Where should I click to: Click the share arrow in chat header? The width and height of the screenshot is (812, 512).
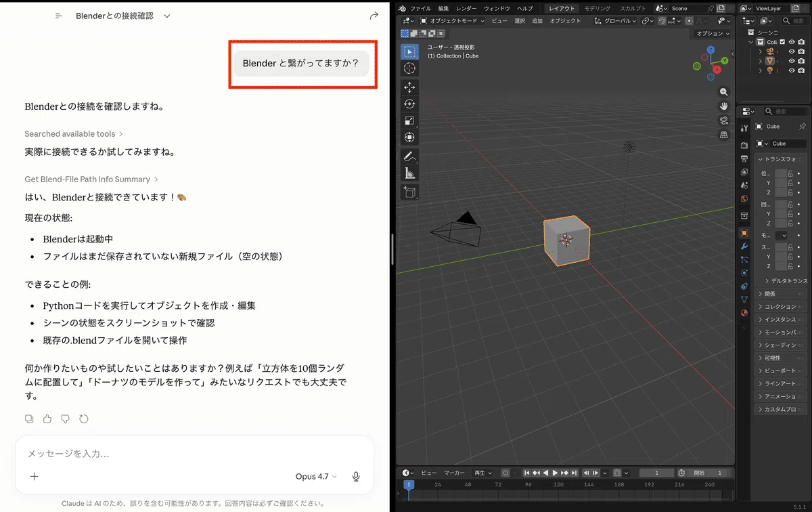(x=374, y=16)
